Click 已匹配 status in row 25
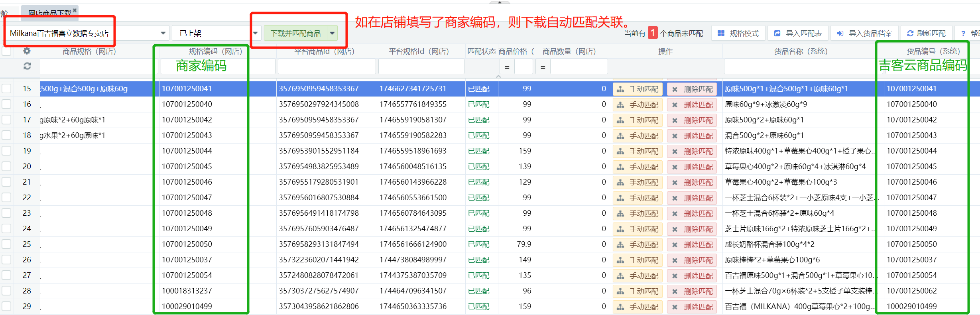Image resolution: width=980 pixels, height=315 pixels. [478, 244]
